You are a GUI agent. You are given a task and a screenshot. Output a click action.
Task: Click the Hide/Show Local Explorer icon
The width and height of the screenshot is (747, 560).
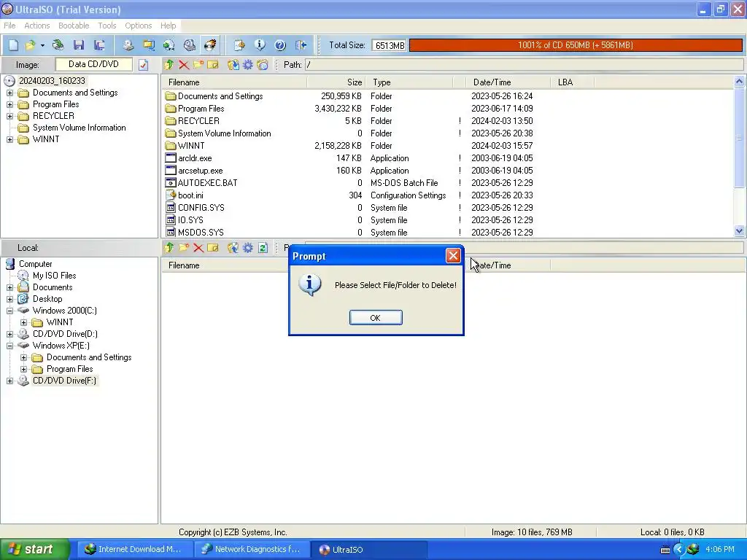[263, 65]
